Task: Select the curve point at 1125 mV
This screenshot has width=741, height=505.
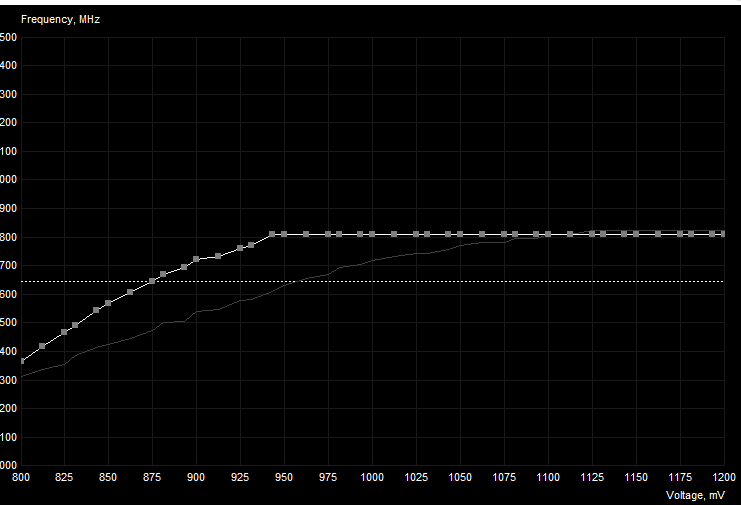Action: click(x=592, y=234)
